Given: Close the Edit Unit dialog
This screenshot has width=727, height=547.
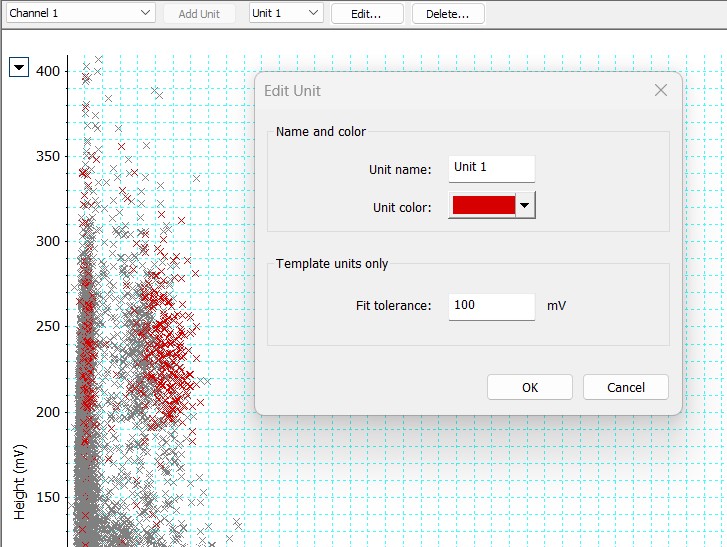Looking at the screenshot, I should click(x=660, y=90).
